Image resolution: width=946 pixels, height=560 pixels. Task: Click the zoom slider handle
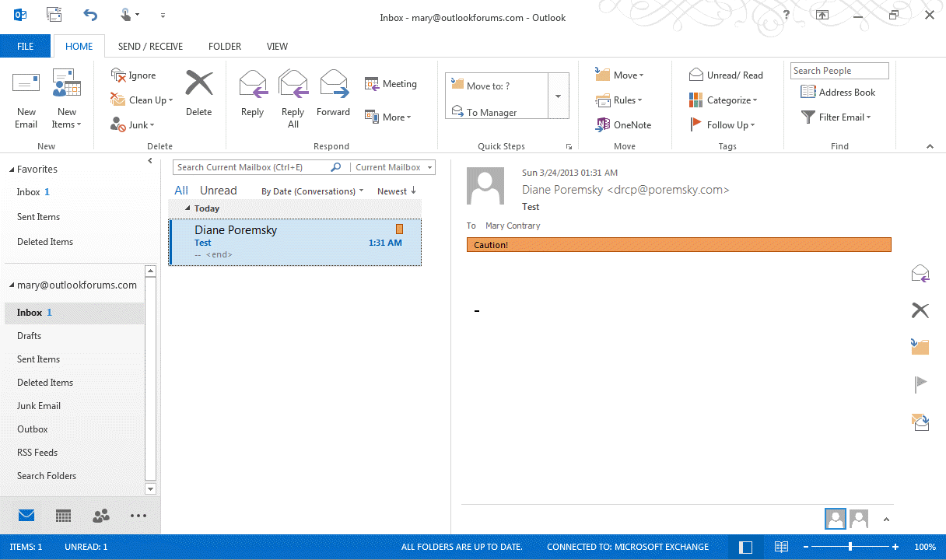pyautogui.click(x=850, y=547)
